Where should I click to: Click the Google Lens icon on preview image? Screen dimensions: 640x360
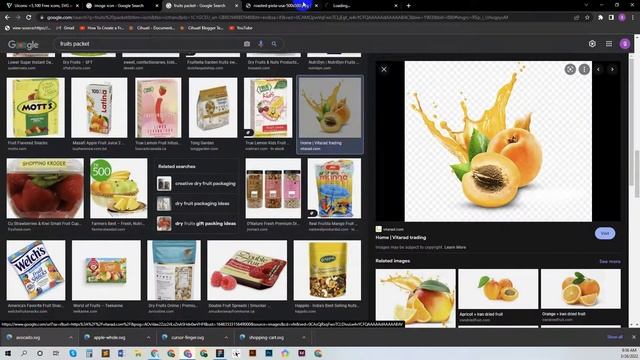point(570,69)
